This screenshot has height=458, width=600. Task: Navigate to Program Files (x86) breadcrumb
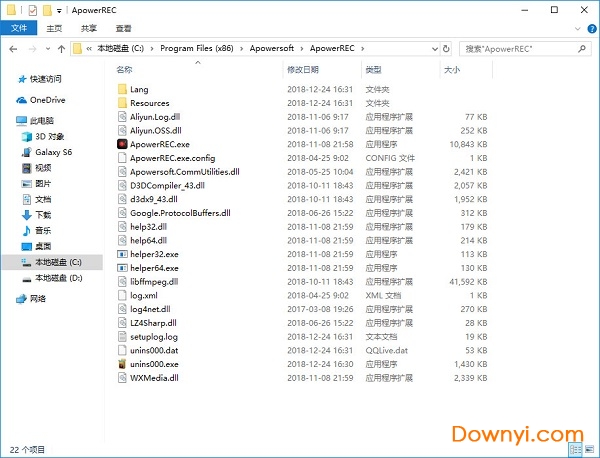tap(197, 48)
